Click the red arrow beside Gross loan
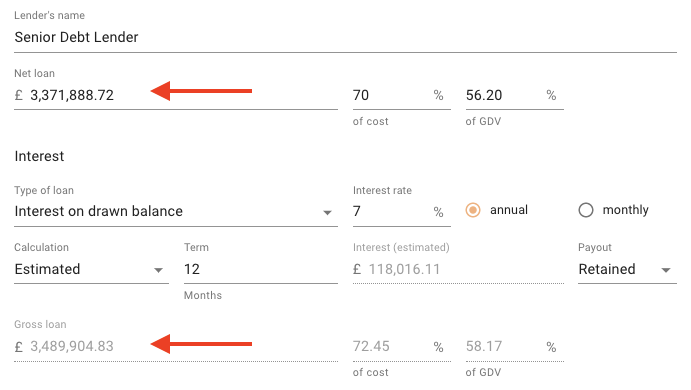Screen dimensions: 691x390 click(x=201, y=344)
